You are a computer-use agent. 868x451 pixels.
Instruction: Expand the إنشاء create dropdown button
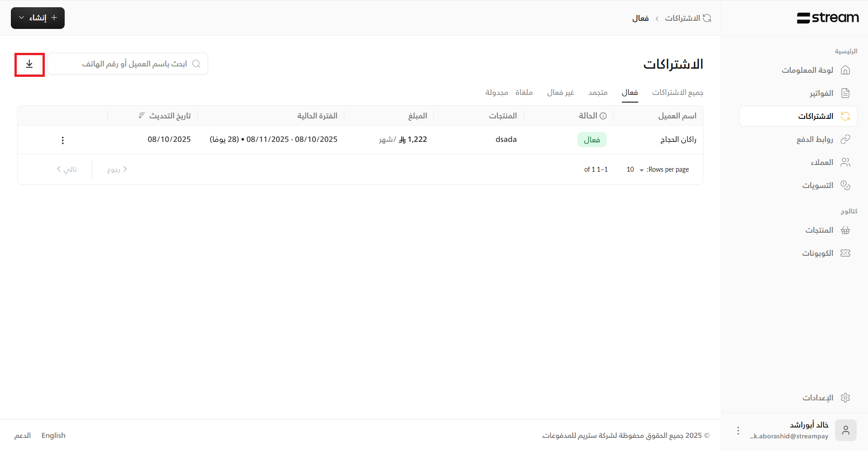38,18
